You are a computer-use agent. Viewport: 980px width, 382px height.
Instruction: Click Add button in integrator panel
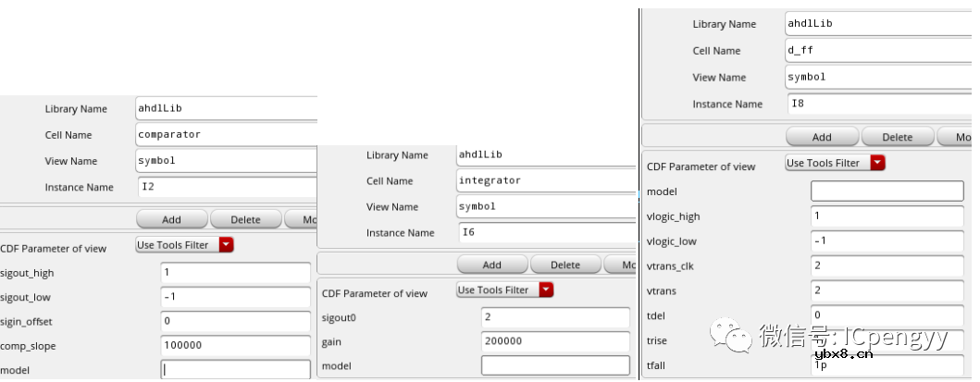point(492,265)
